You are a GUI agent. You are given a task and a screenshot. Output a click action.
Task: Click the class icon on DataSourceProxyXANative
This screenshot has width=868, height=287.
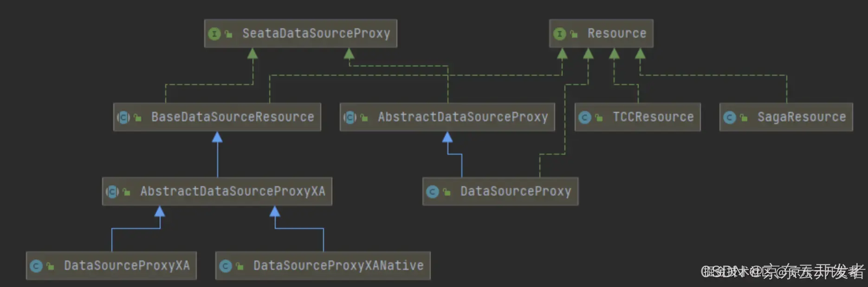pyautogui.click(x=226, y=266)
